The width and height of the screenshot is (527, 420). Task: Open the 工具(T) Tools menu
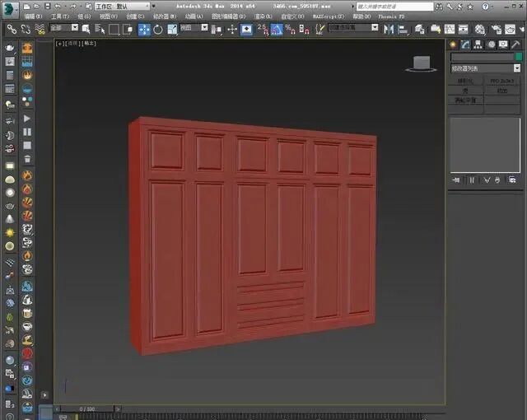[59, 16]
